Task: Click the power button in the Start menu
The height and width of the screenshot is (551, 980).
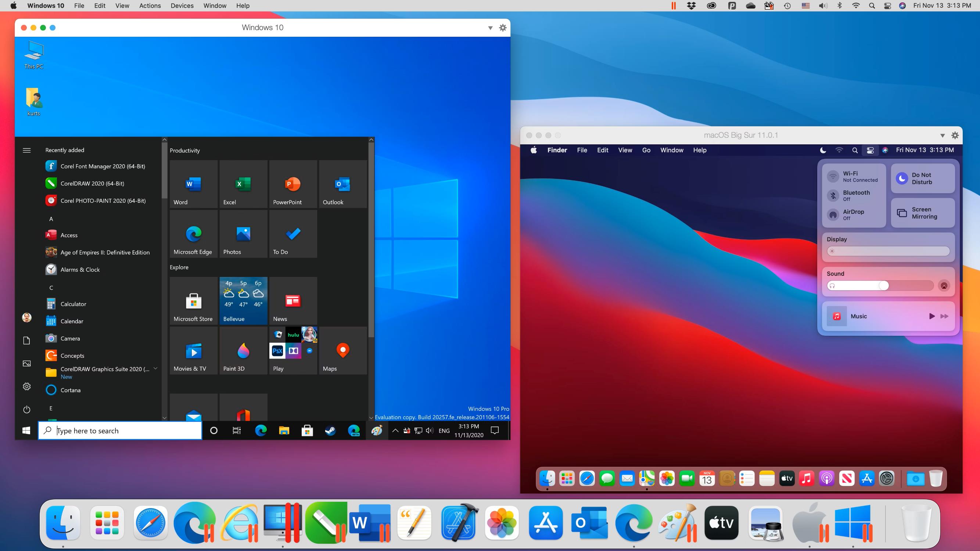Action: point(26,410)
